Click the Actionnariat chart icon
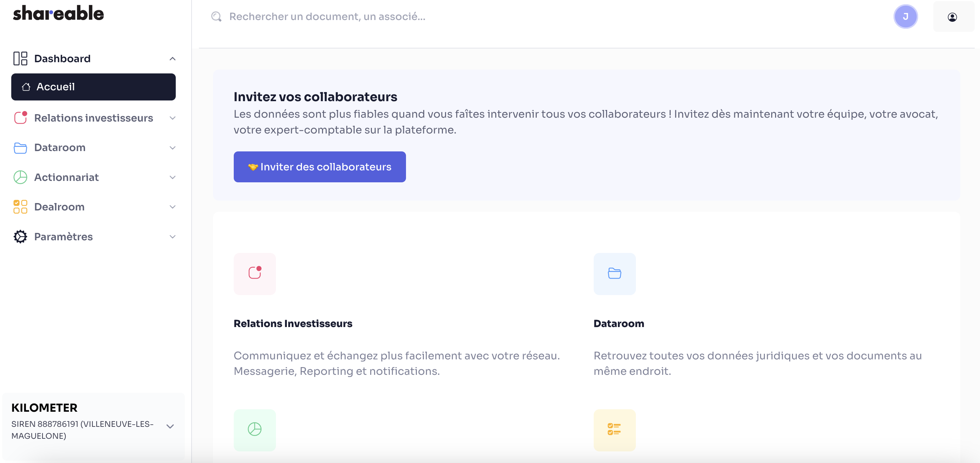The height and width of the screenshot is (463, 980). [20, 177]
